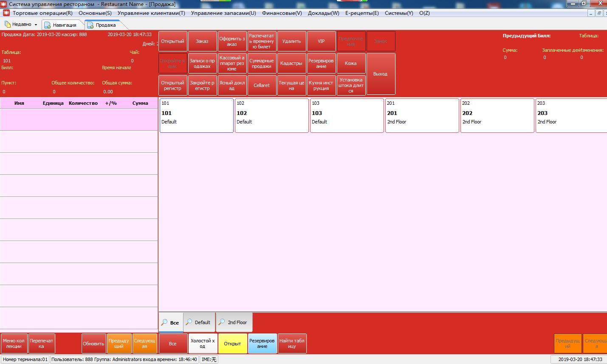
Task: Click the Недавно toolbar icon
Action: pos(8,25)
